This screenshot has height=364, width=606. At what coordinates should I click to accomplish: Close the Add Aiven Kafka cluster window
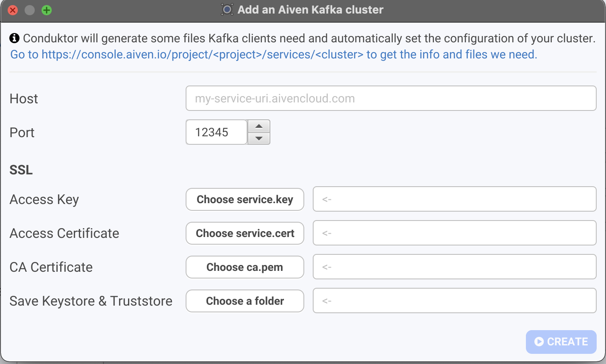coord(13,10)
